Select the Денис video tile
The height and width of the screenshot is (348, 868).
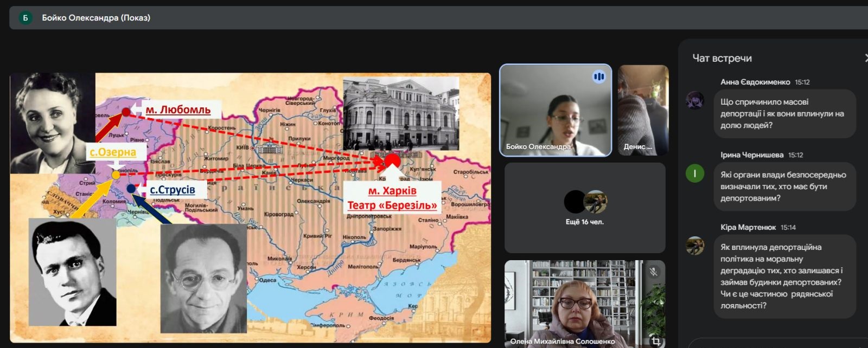643,111
